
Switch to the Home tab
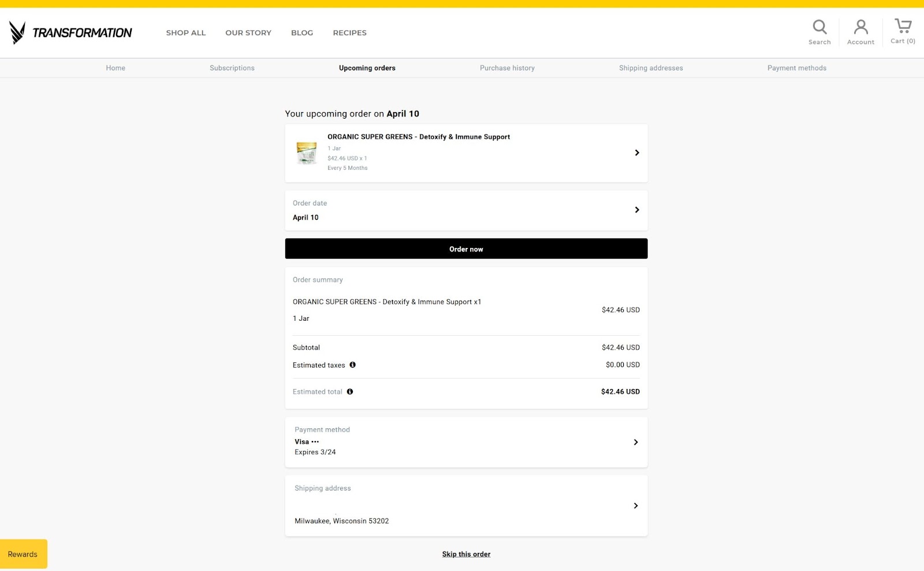pos(115,68)
